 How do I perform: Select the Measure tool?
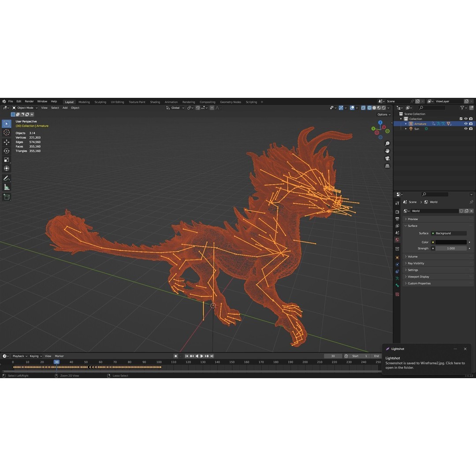click(x=6, y=187)
